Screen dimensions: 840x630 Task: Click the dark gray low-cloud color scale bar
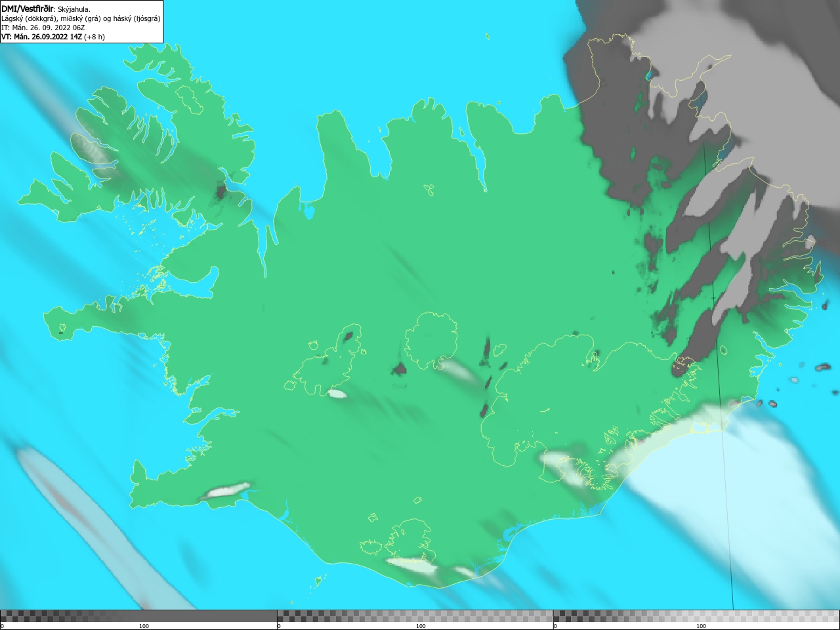tap(138, 616)
